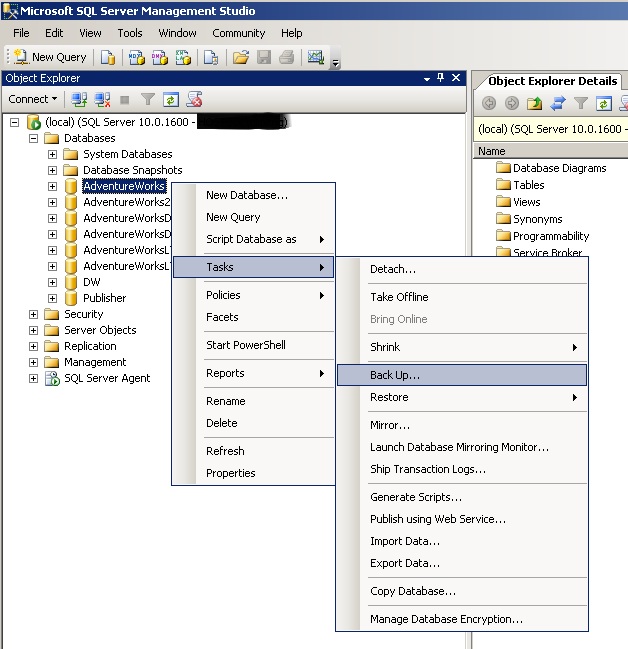
Task: Choose Properties in context menu
Action: pos(253,473)
